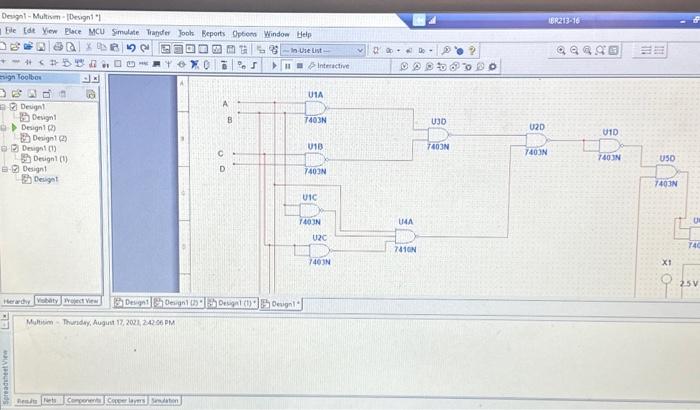The height and width of the screenshot is (410, 700).
Task: Undo the last action with blue arrow
Action: tap(131, 48)
